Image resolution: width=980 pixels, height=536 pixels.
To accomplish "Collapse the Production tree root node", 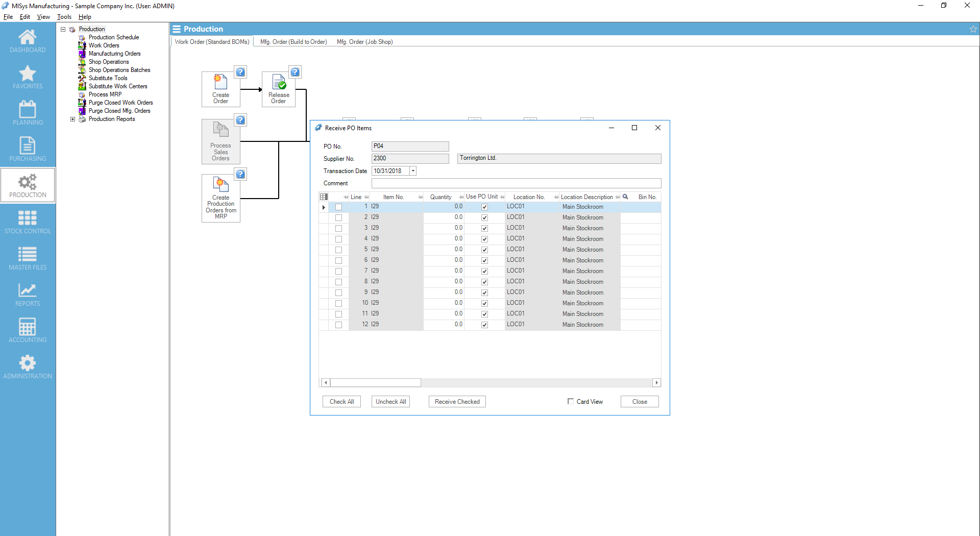I will 63,30.
